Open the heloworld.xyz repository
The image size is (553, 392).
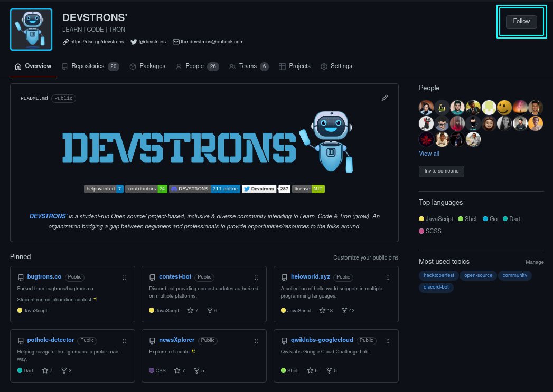coord(311,277)
